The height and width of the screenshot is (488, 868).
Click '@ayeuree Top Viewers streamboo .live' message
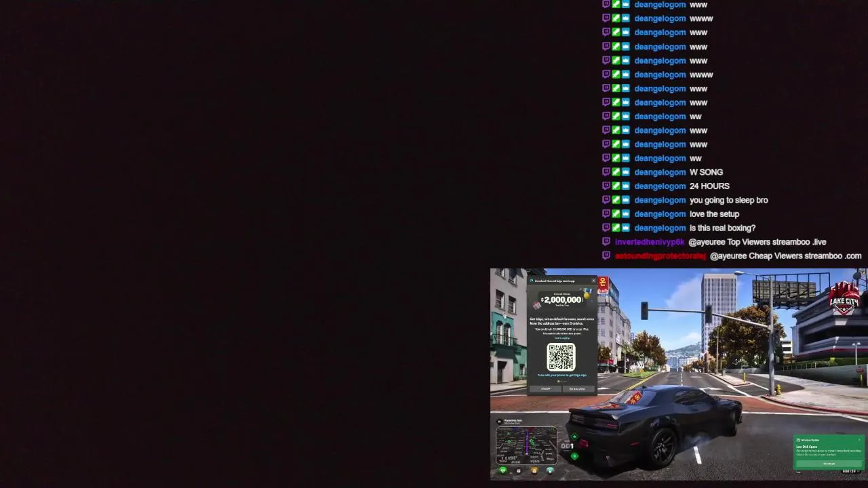757,242
